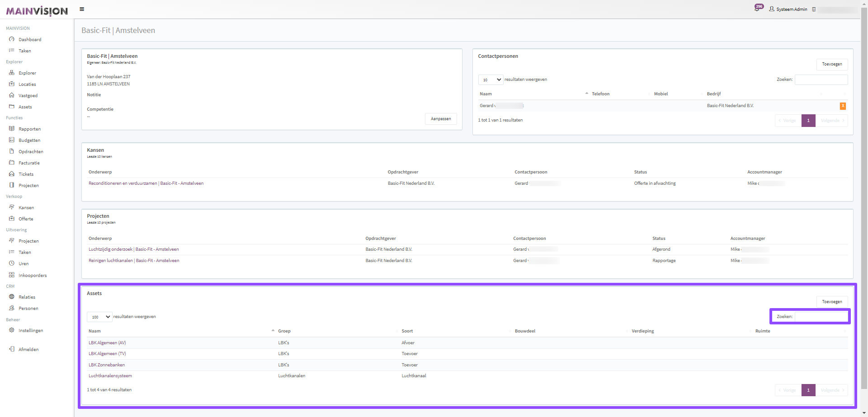This screenshot has width=868, height=417.
Task: Click Toevoegen in Contactpersonen panel
Action: click(x=832, y=64)
